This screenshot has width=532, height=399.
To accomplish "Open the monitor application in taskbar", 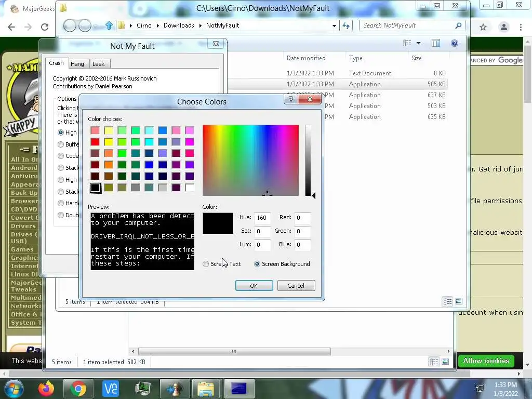I will coord(142,389).
